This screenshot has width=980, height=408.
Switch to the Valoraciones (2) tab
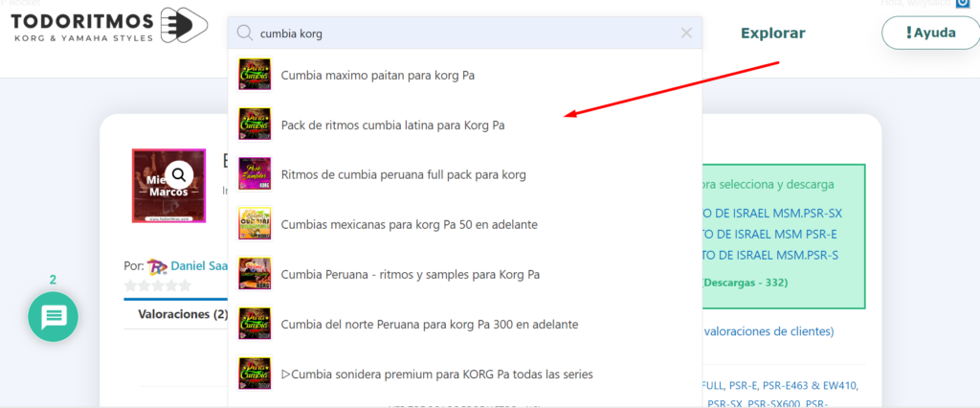tap(183, 314)
